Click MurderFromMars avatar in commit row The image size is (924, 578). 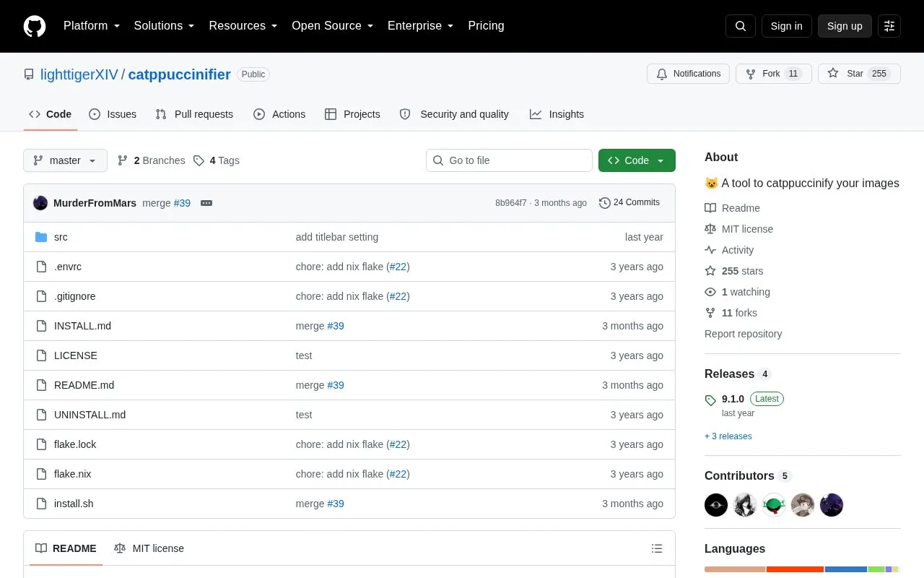40,203
